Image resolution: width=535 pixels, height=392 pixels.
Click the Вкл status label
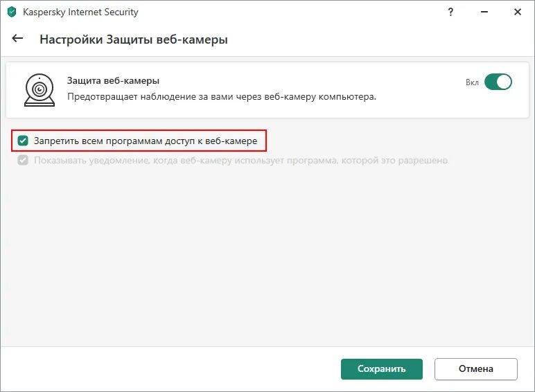[x=472, y=82]
